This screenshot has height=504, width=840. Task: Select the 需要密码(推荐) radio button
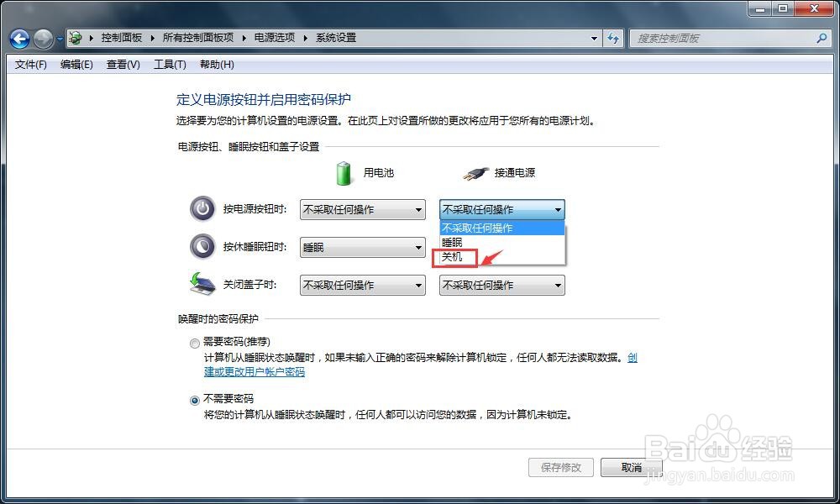(195, 344)
